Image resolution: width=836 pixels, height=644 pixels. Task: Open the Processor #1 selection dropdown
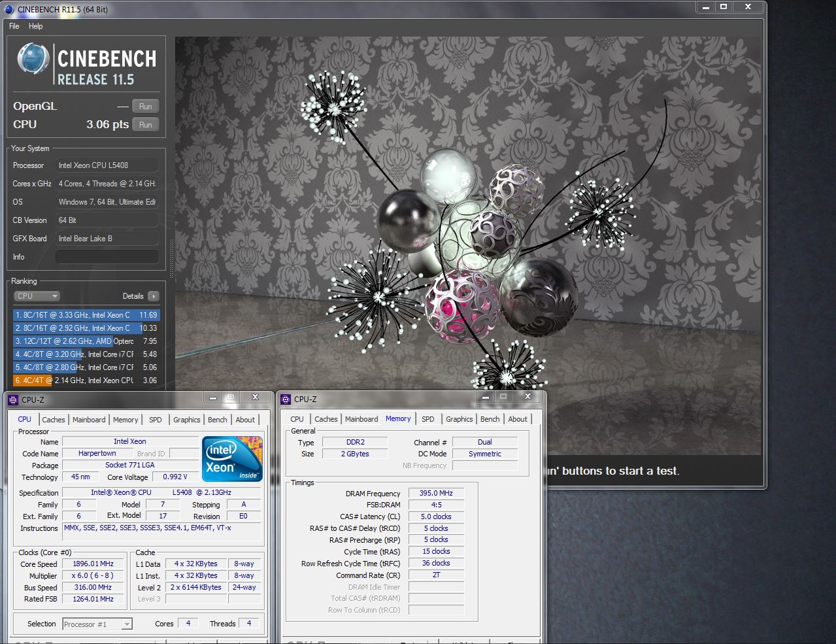[x=97, y=624]
